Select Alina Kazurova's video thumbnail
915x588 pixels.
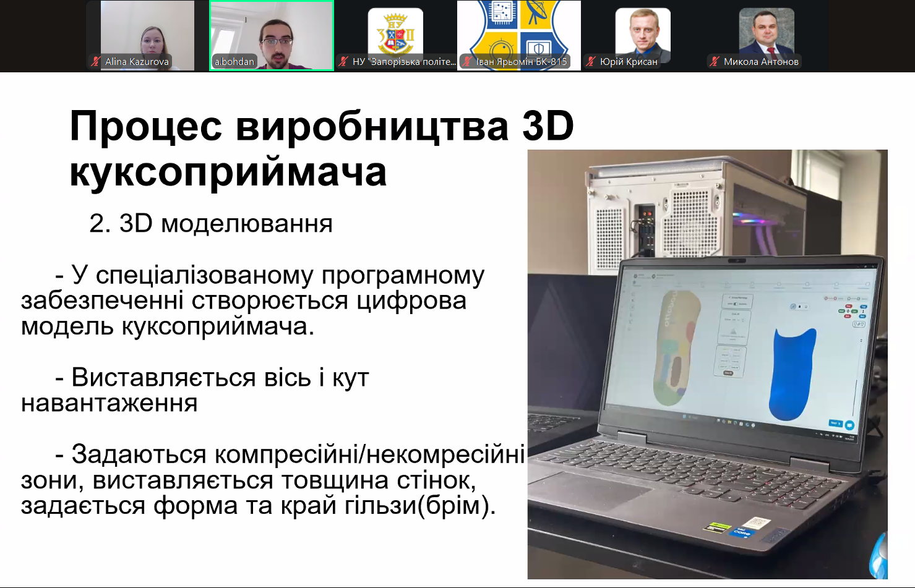[x=147, y=31]
